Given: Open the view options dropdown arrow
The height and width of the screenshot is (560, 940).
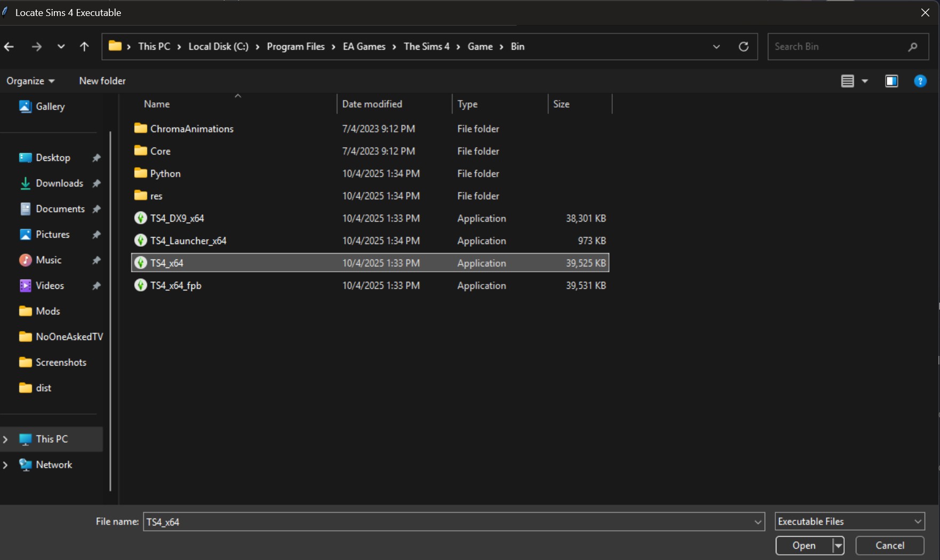Looking at the screenshot, I should (x=865, y=81).
